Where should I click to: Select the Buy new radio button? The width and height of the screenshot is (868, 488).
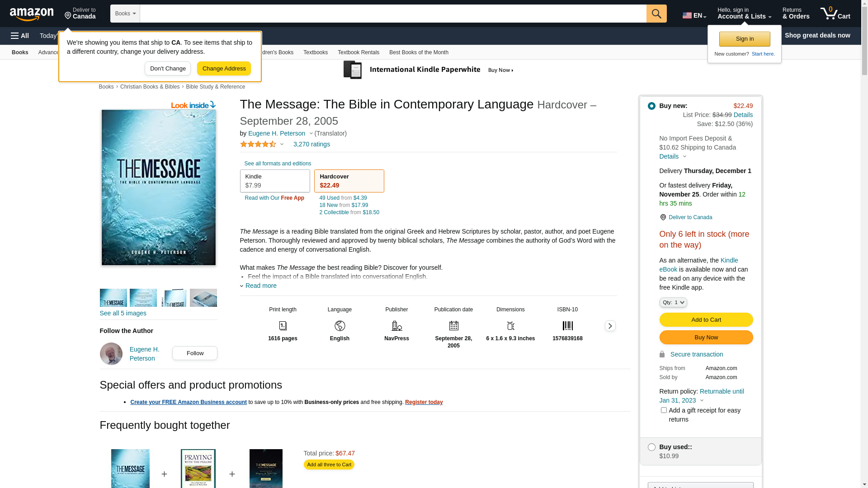click(651, 106)
